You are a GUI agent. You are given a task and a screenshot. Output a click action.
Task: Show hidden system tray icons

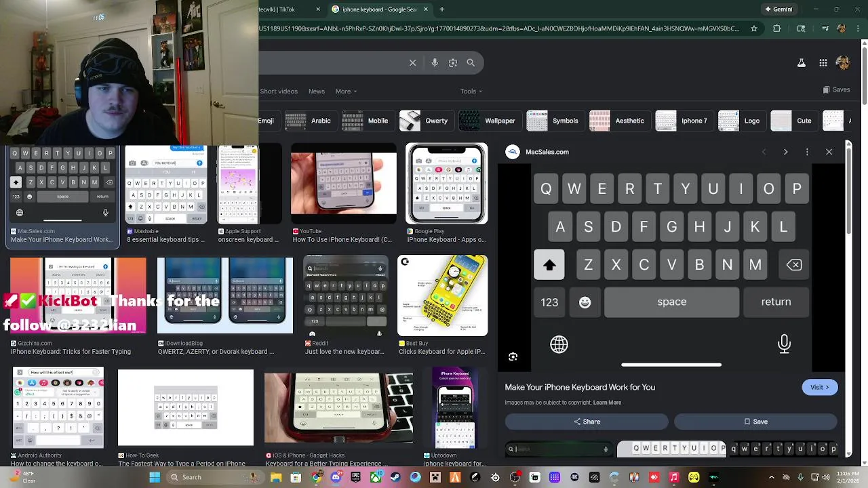click(772, 477)
